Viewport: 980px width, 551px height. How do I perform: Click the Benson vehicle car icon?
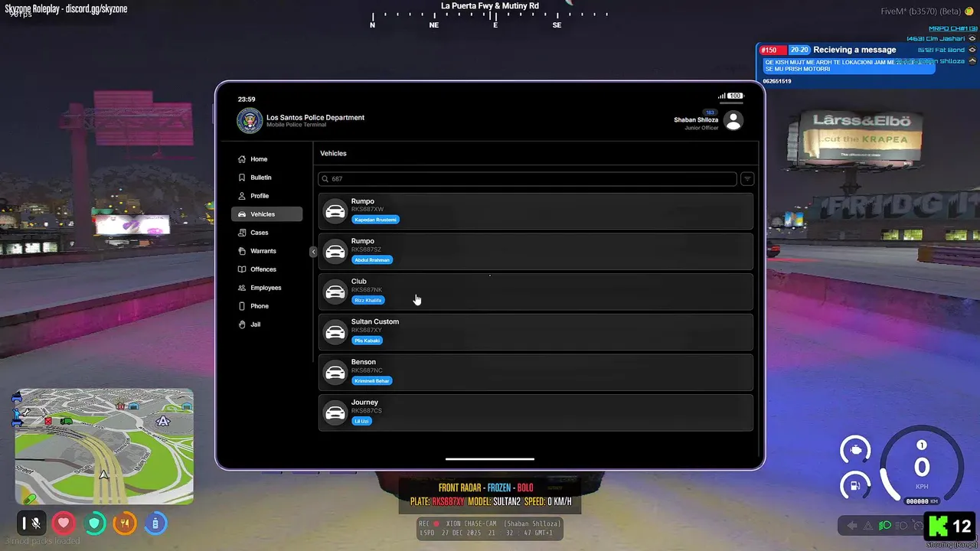point(335,373)
